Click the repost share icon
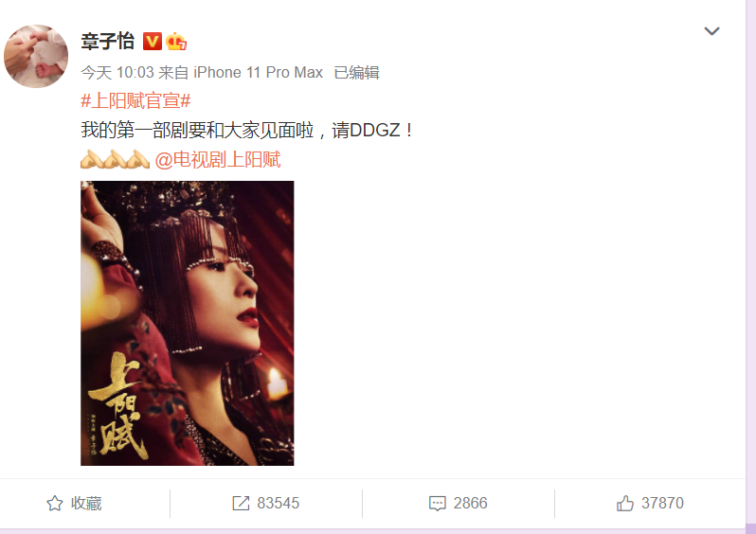756x534 pixels. pyautogui.click(x=241, y=503)
